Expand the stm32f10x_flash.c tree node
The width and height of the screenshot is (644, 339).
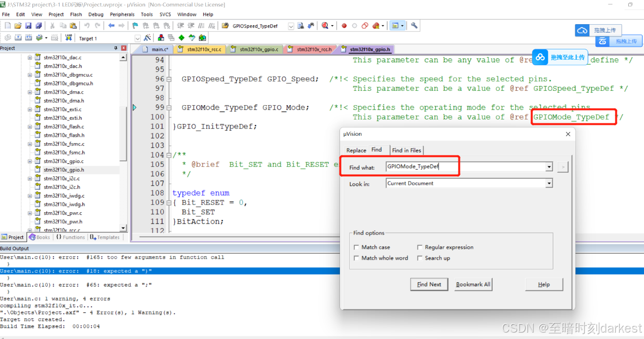click(x=30, y=127)
